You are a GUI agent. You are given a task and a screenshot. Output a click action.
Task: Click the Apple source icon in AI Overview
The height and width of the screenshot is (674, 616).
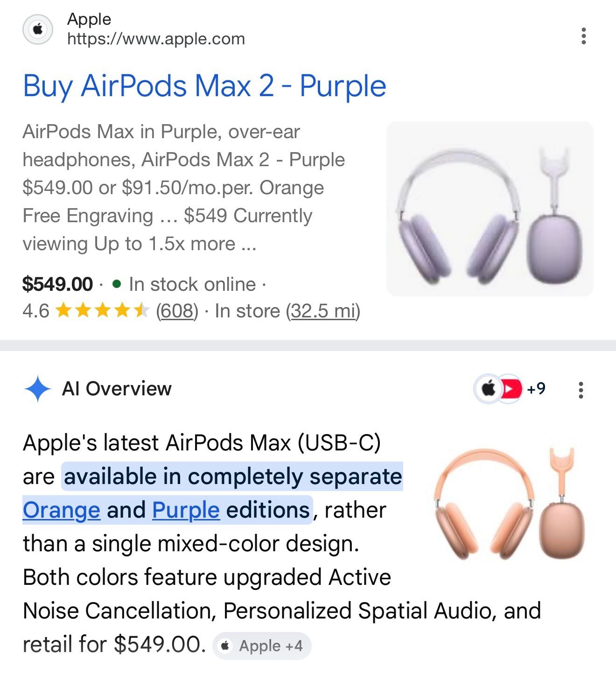pyautogui.click(x=488, y=388)
